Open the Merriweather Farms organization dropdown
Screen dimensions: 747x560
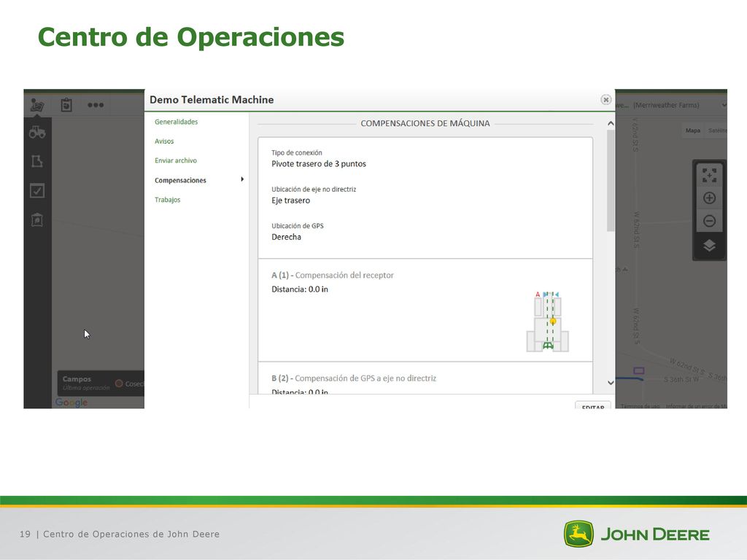coord(671,105)
